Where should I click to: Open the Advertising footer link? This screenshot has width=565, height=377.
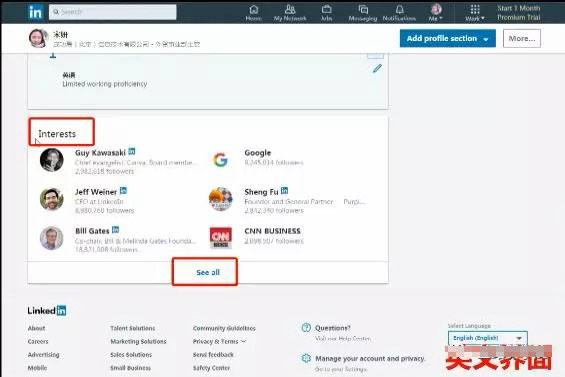coord(43,355)
